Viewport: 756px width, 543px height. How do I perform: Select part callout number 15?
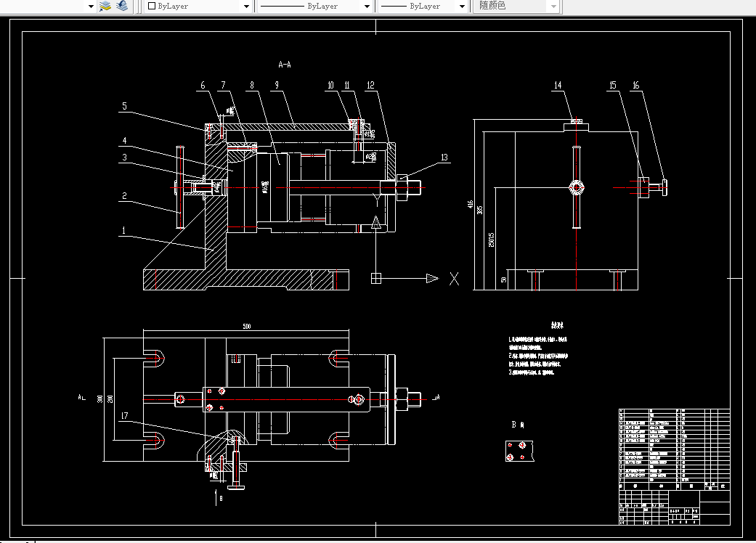[x=613, y=85]
